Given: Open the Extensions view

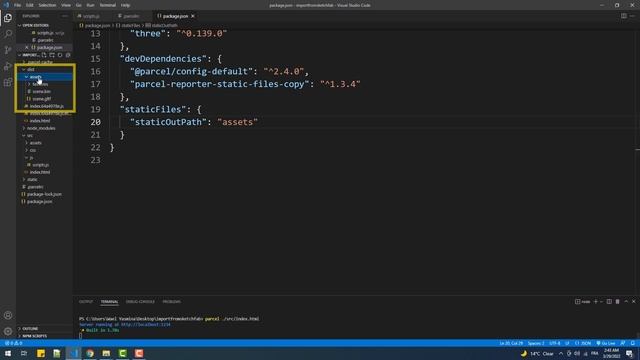Looking at the screenshot, I should 8,82.
